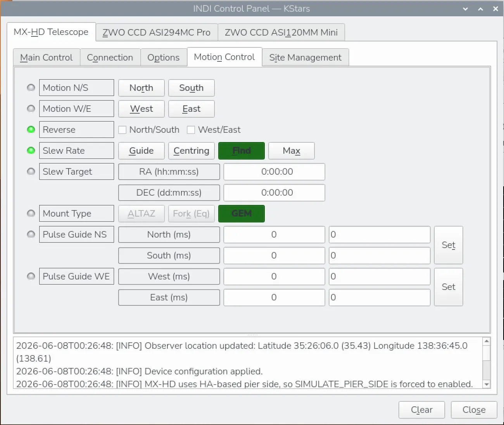Select the Motion Control tab
Viewport: 504px width, 425px height.
coord(224,57)
